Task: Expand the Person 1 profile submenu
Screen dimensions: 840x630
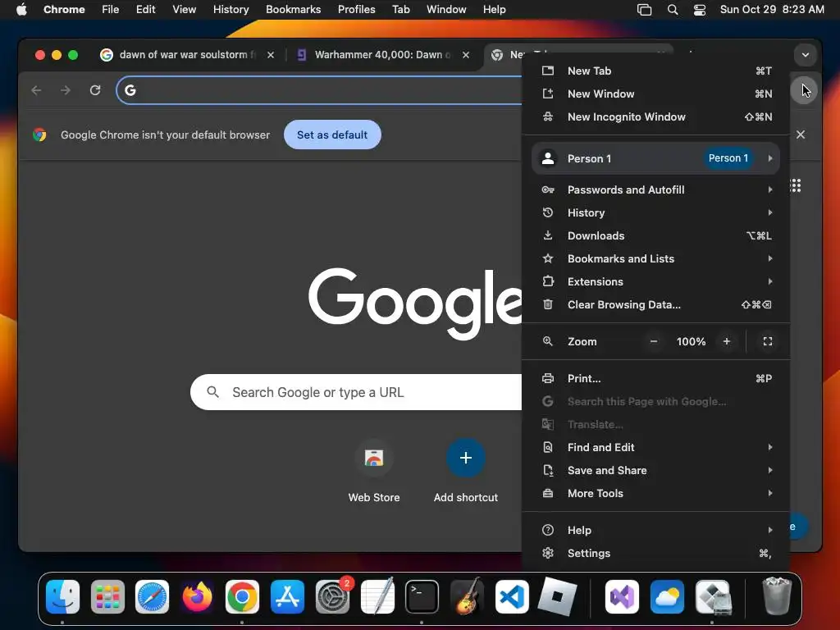Action: tap(655, 158)
